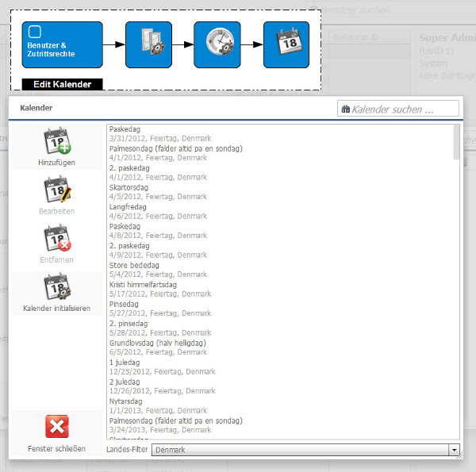Click the Kalender initialisieren gear icon
Screen dimensions: 476x472
click(x=56, y=287)
